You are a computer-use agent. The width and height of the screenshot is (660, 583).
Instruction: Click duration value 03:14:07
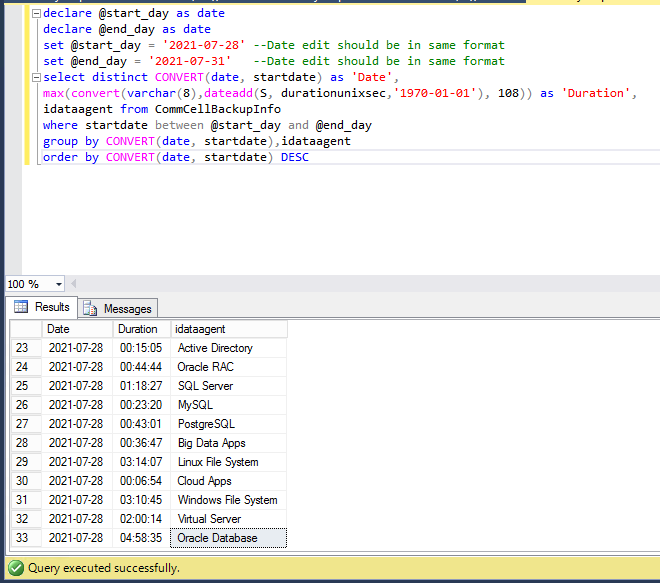tap(141, 462)
